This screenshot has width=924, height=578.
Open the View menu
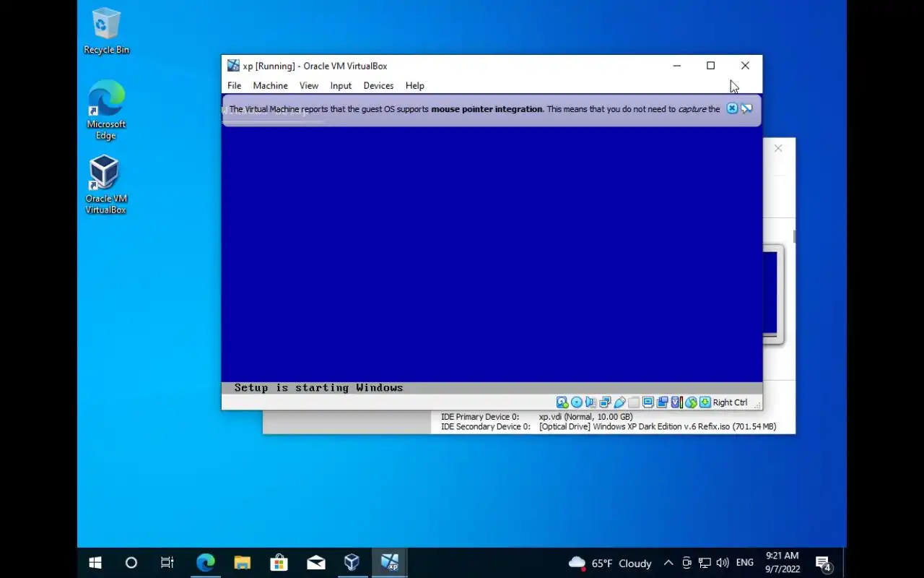coord(308,85)
